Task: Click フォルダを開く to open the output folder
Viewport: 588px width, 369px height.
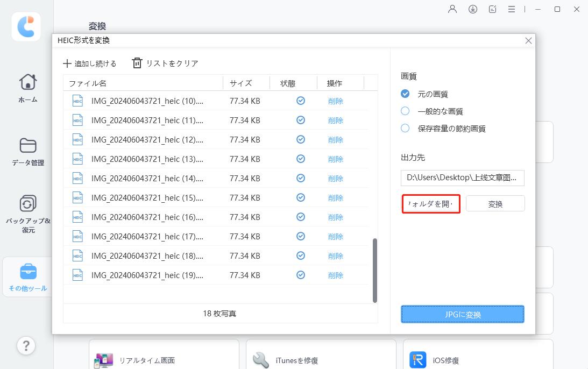Action: coord(430,203)
